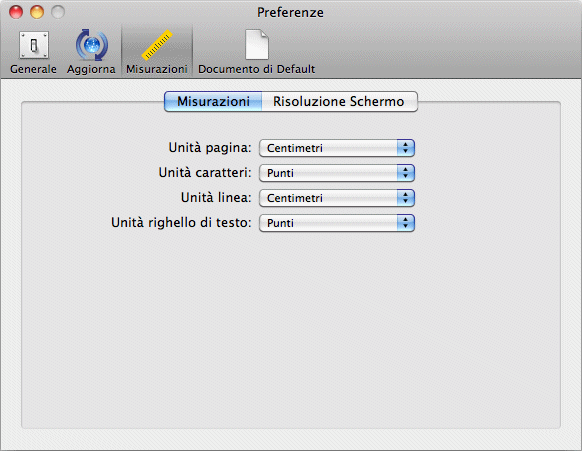
Task: Click the Misurazioni toolbar label
Action: [157, 69]
